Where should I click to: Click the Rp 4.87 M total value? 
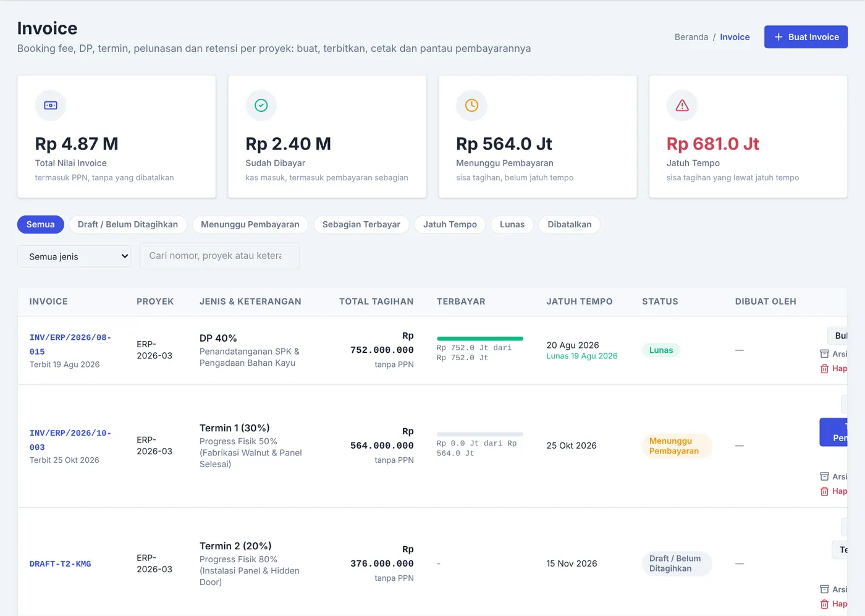(x=77, y=144)
